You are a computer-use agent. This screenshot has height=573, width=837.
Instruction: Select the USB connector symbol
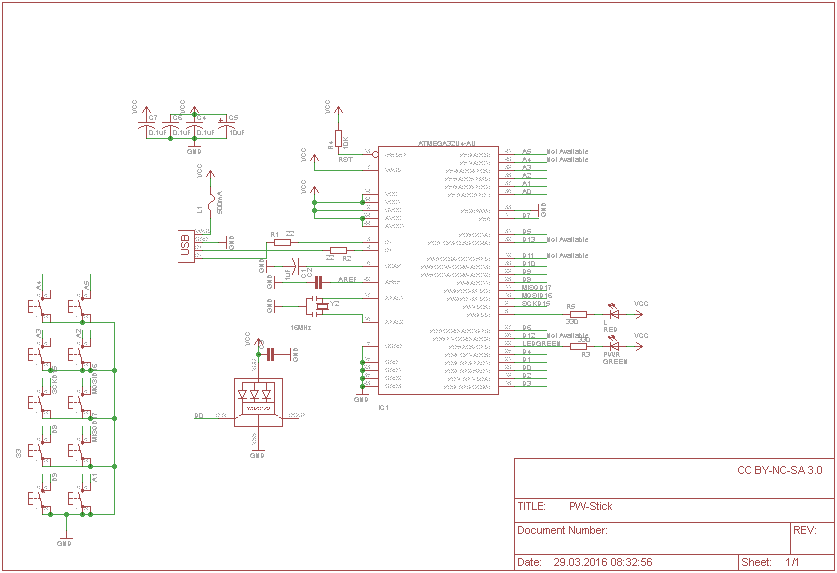(186, 246)
